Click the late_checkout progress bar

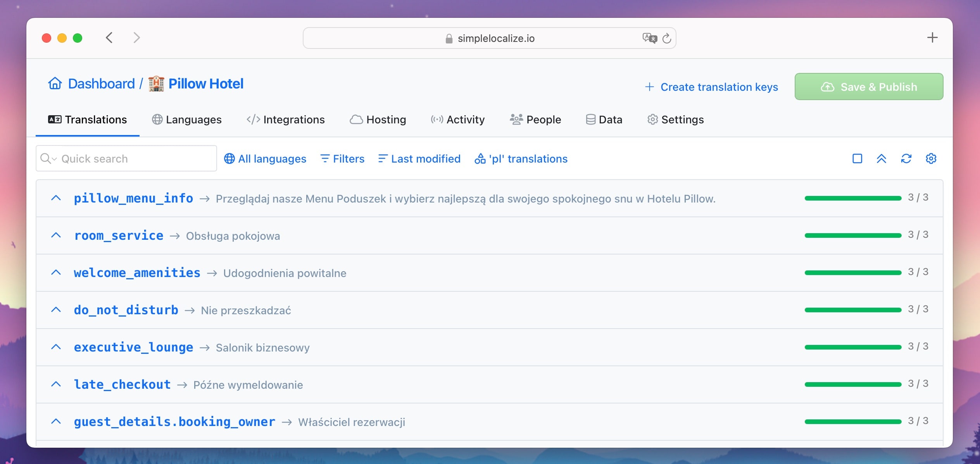point(853,384)
